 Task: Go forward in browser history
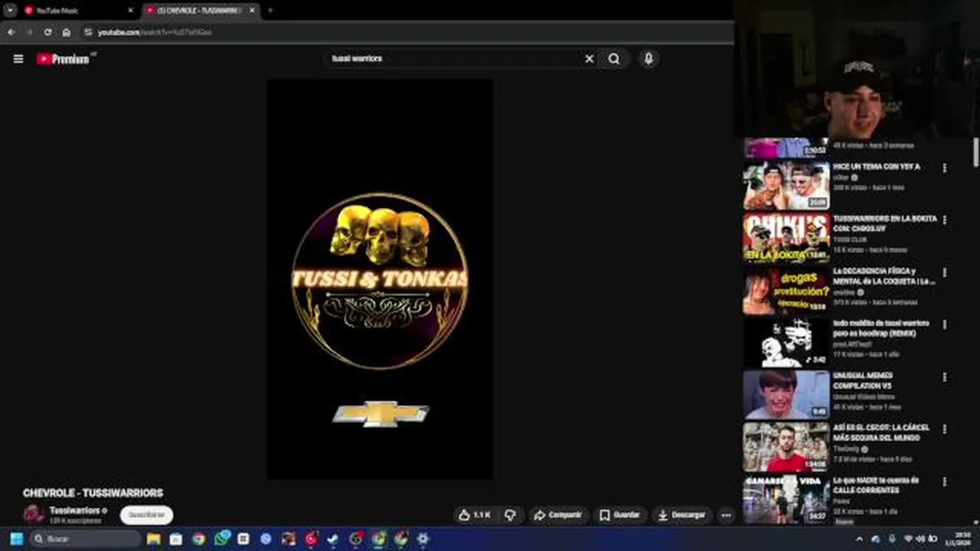coord(30,32)
